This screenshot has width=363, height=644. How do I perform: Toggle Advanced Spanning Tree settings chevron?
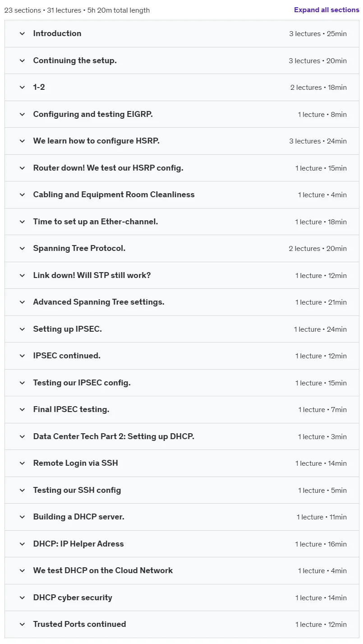pyautogui.click(x=22, y=302)
